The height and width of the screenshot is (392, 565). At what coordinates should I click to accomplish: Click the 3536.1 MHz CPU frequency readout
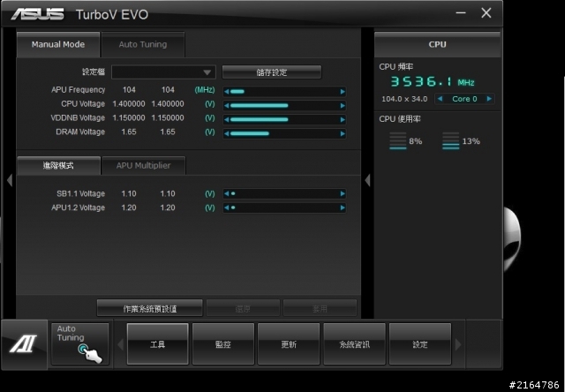pos(433,81)
